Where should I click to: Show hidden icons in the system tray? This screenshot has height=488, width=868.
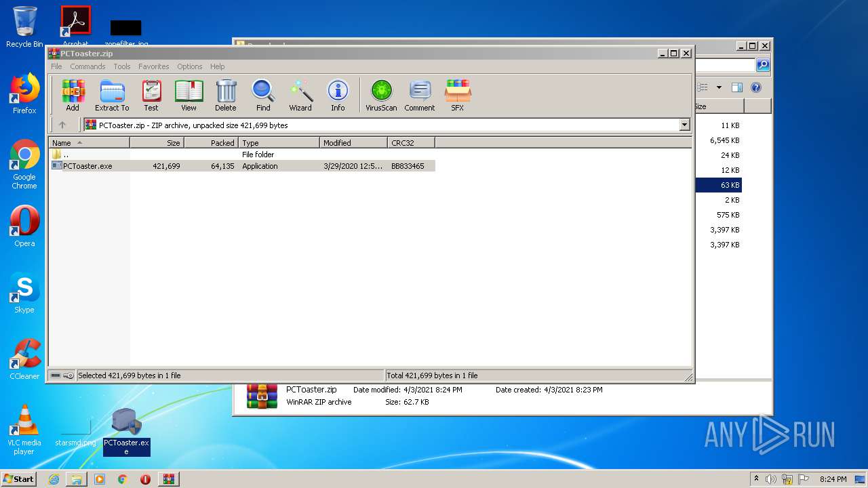coord(756,479)
